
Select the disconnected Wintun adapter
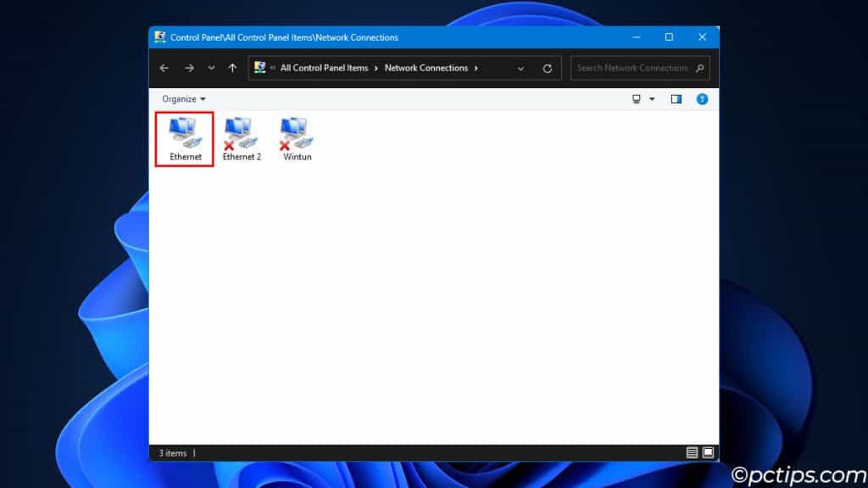pyautogui.click(x=296, y=136)
